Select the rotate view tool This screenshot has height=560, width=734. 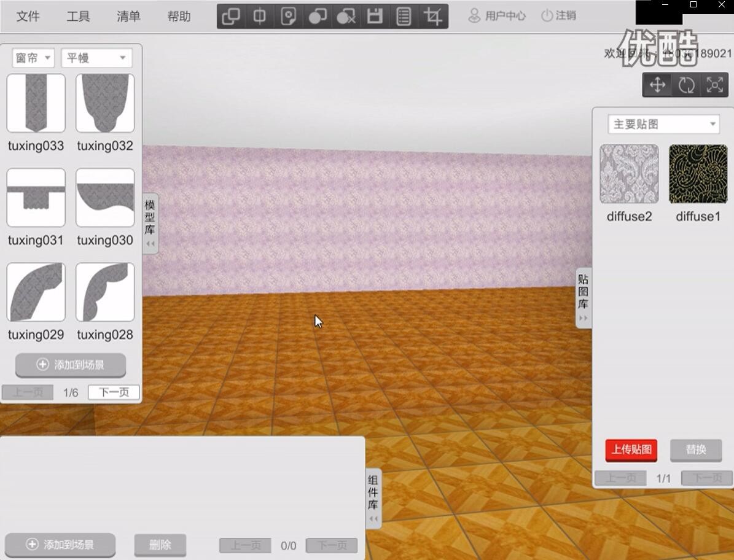[x=686, y=85]
